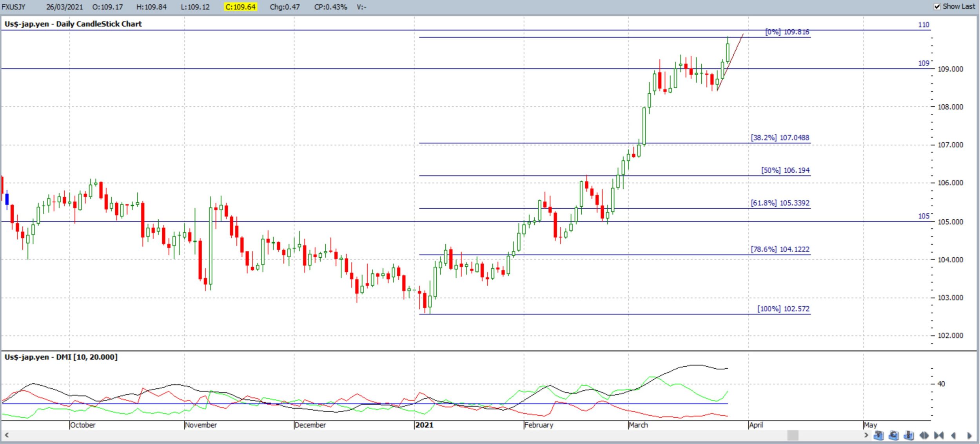
Task: Click the November month label
Action: (x=201, y=425)
